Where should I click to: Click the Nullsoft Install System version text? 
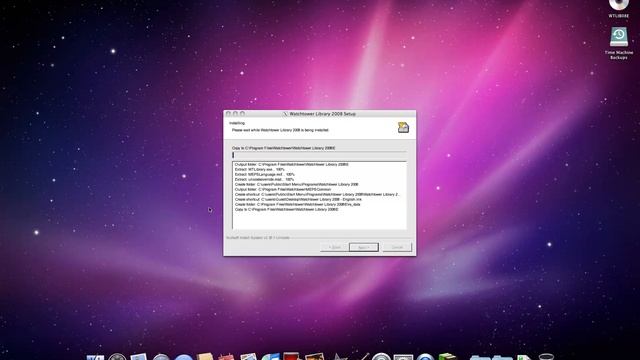[258, 238]
